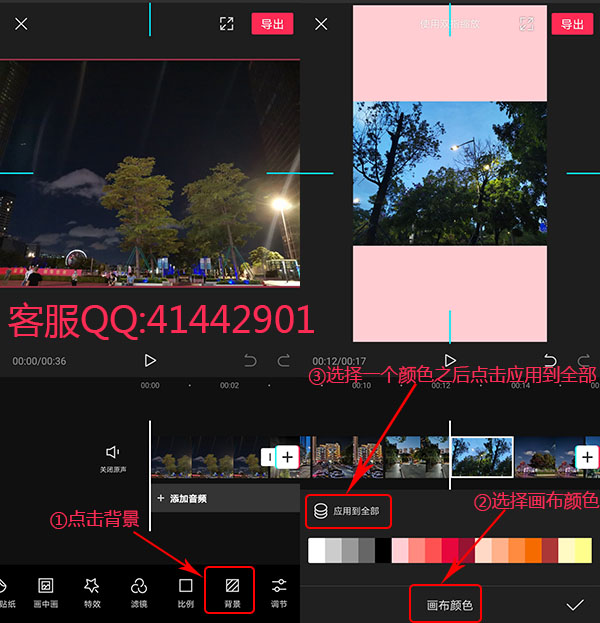Pick the brick red canvas color swatch

pos(550,550)
